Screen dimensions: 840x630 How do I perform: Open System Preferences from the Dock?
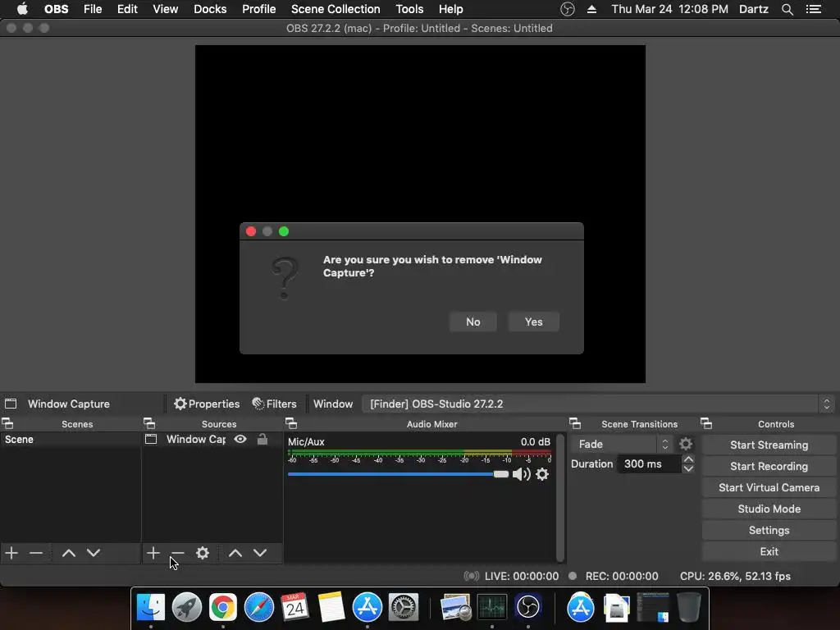[x=404, y=608]
